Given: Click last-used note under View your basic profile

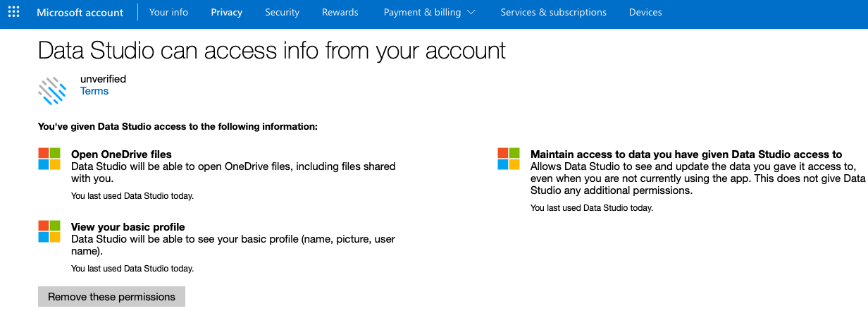Looking at the screenshot, I should coord(132,269).
